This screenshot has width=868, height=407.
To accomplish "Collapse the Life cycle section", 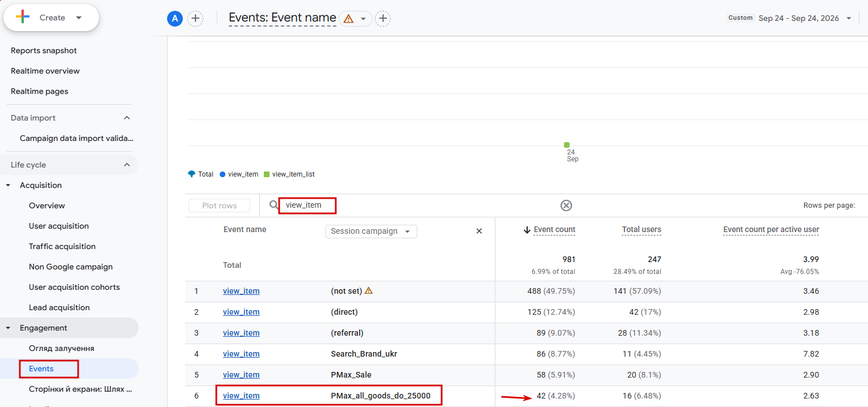I will (x=127, y=165).
